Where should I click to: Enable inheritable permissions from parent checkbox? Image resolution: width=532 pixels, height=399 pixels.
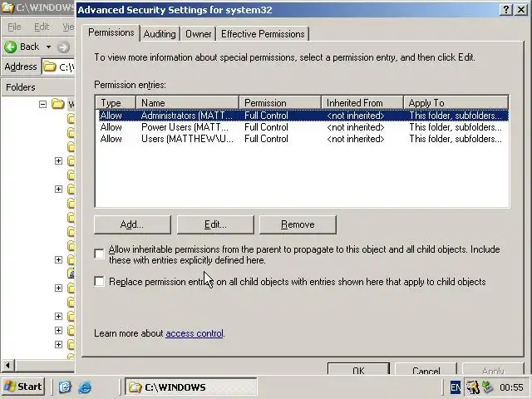pyautogui.click(x=99, y=254)
